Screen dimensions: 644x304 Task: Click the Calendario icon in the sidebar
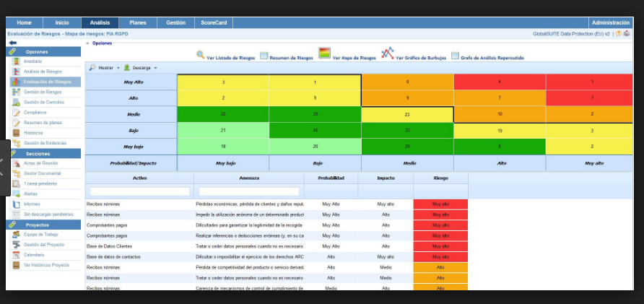point(16,255)
